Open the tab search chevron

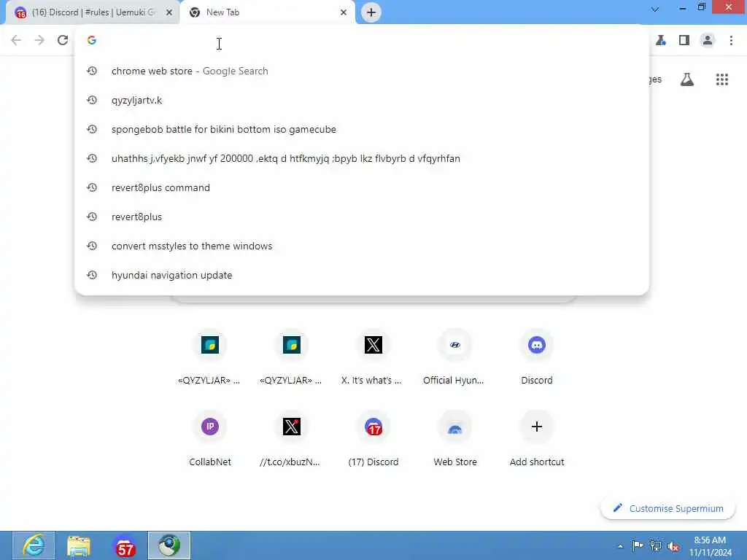pos(655,9)
